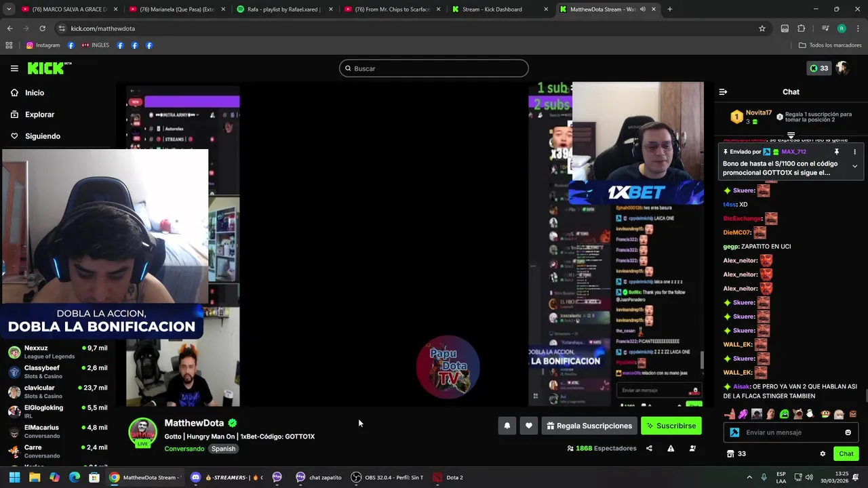Open Chrome tab search dropdown
The height and width of the screenshot is (488, 868).
point(9,9)
